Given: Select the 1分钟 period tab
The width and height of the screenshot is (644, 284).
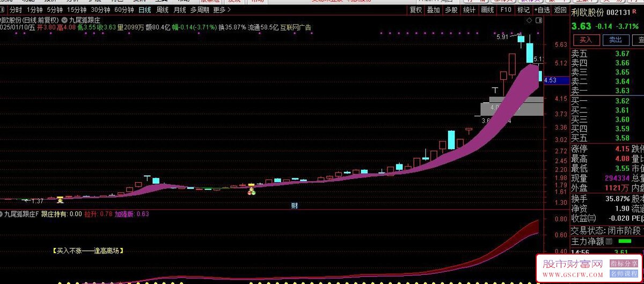Looking at the screenshot, I should point(35,10).
